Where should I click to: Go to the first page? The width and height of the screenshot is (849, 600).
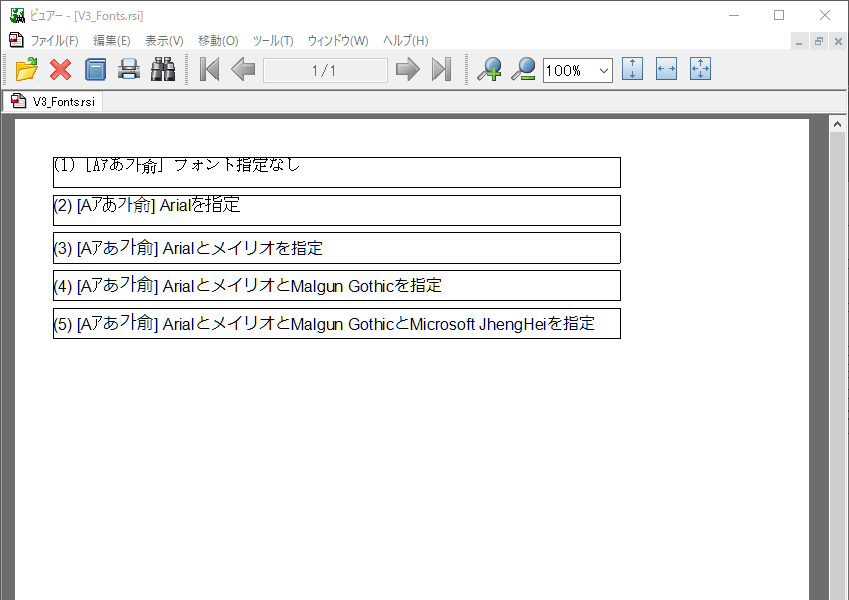tap(210, 69)
